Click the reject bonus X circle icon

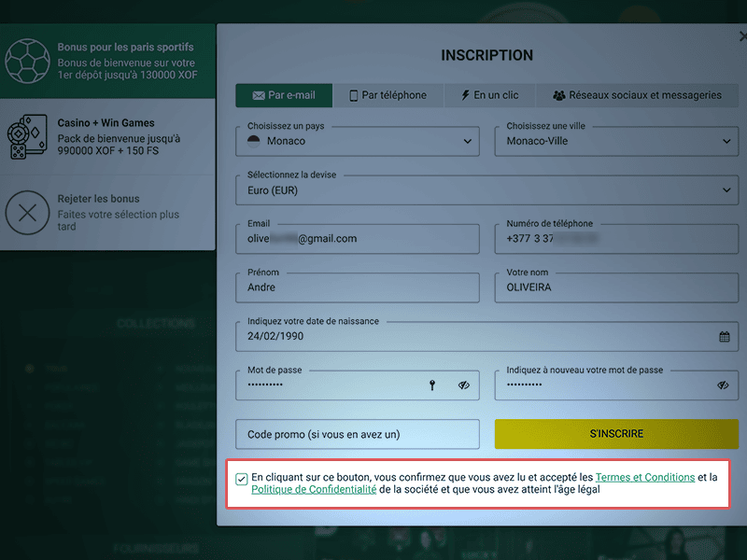[x=27, y=213]
